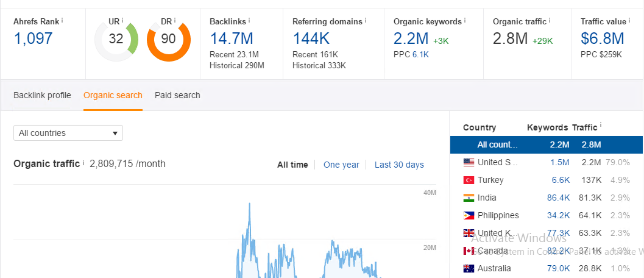Image resolution: width=644 pixels, height=278 pixels.
Task: Open the All countries dropdown
Action: (x=68, y=133)
